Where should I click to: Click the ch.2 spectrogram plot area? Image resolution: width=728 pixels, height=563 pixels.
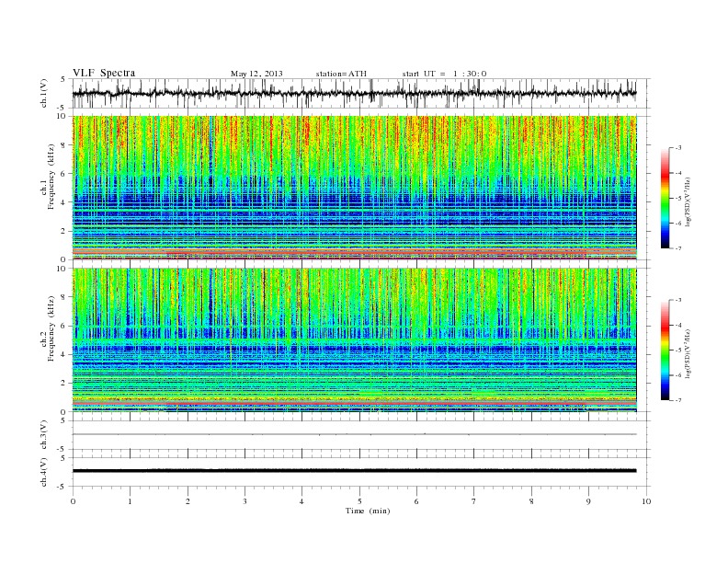pyautogui.click(x=354, y=340)
